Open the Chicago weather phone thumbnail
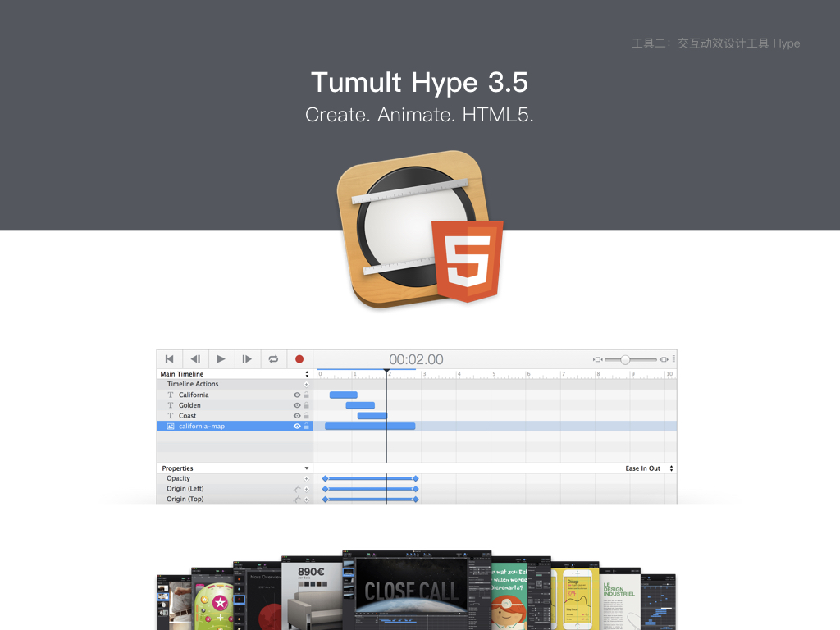 (x=575, y=596)
